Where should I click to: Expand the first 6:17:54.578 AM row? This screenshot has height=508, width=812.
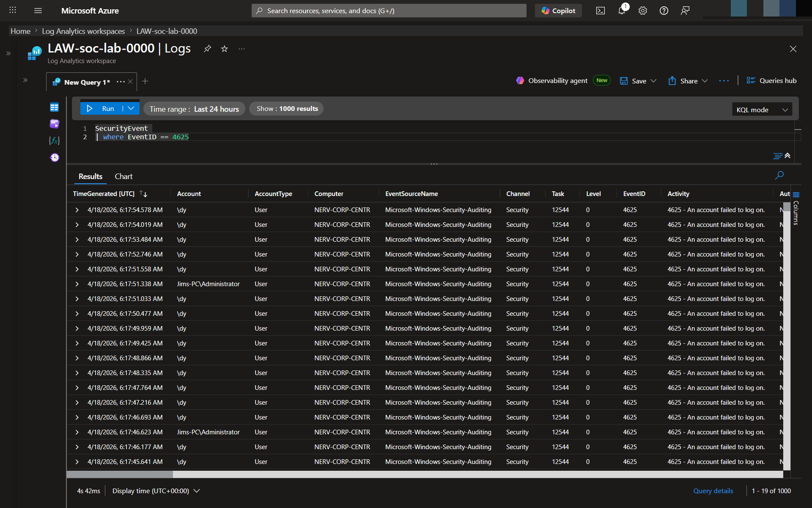77,210
